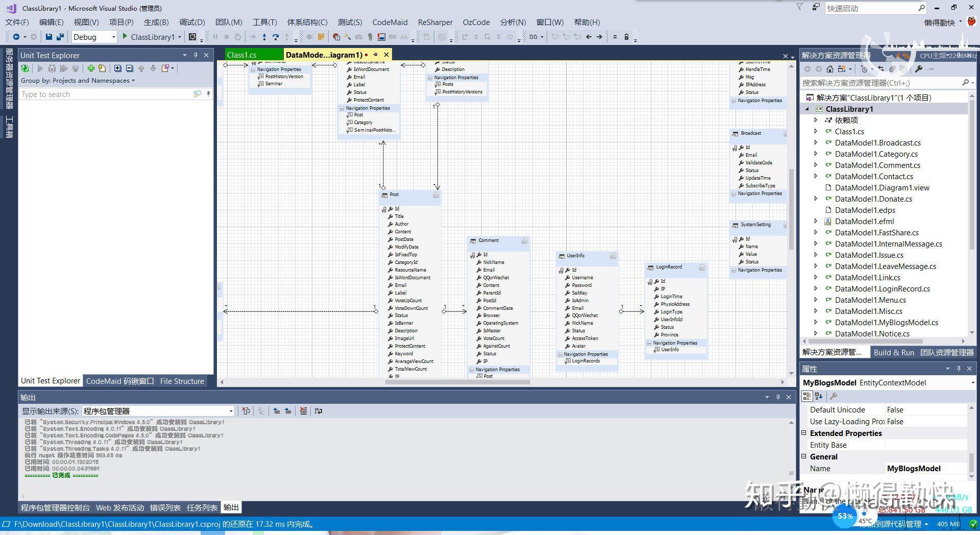Viewport: 980px width, 535px height.
Task: Expand all entries in Unit Test Explorer
Action: (118, 68)
